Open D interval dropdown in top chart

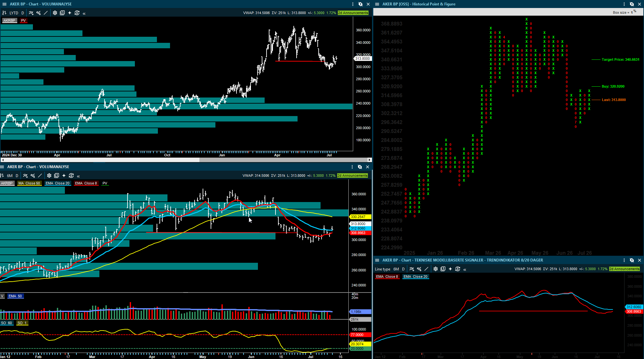(x=23, y=13)
